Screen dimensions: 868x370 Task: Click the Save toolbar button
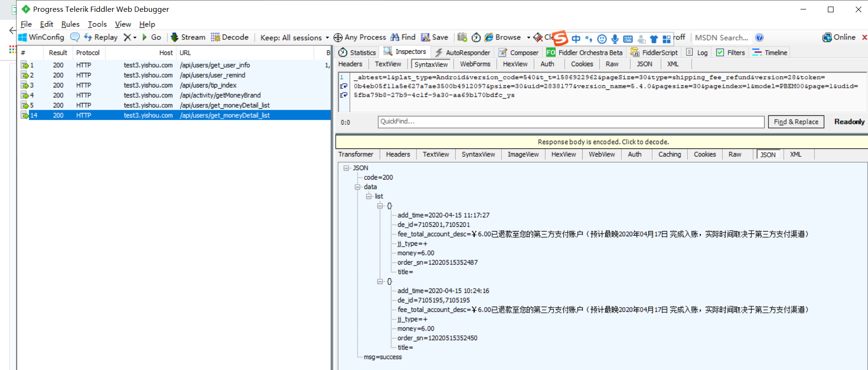[x=434, y=37]
